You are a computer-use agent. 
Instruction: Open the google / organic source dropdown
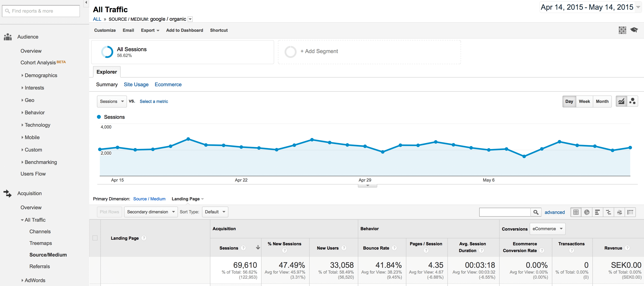(190, 19)
